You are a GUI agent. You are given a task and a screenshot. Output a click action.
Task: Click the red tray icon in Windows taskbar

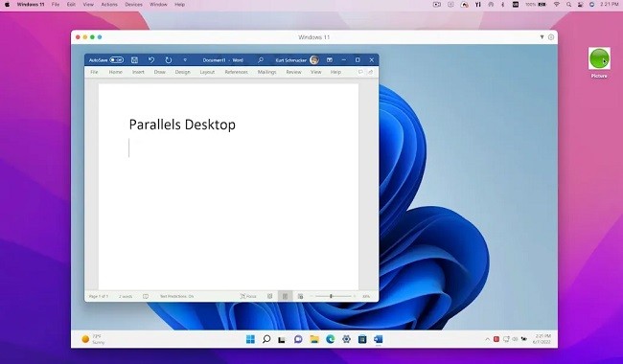(496, 339)
